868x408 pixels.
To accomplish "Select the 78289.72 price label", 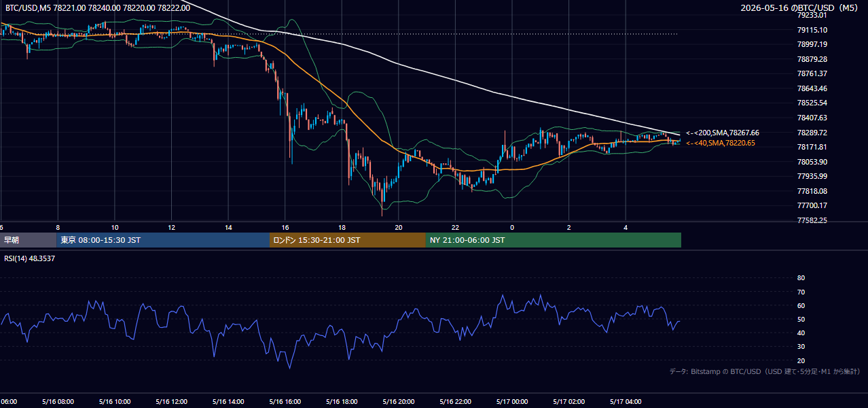I will (x=812, y=133).
